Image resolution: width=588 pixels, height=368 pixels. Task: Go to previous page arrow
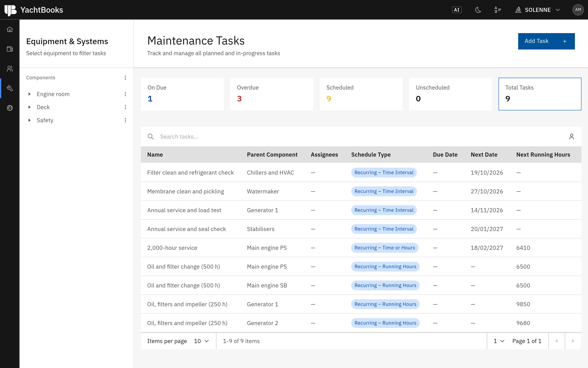pos(556,341)
